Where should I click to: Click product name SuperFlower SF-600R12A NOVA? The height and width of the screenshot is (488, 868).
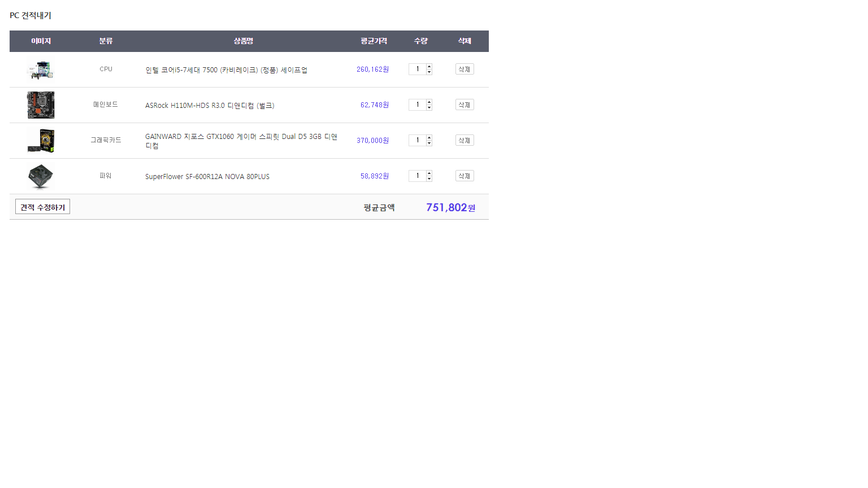(207, 177)
